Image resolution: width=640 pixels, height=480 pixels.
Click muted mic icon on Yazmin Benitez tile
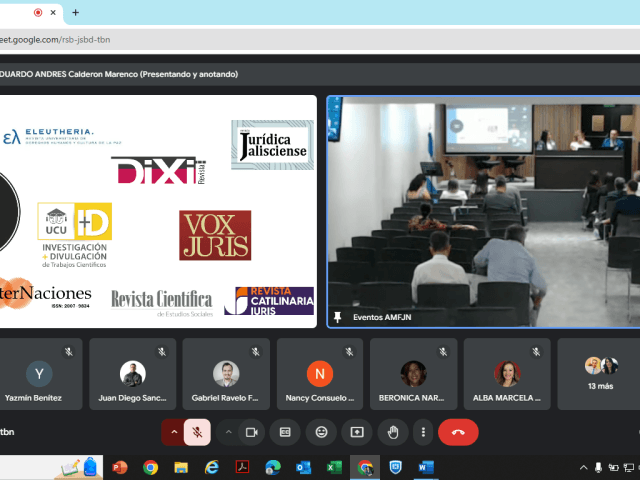pyautogui.click(x=69, y=352)
